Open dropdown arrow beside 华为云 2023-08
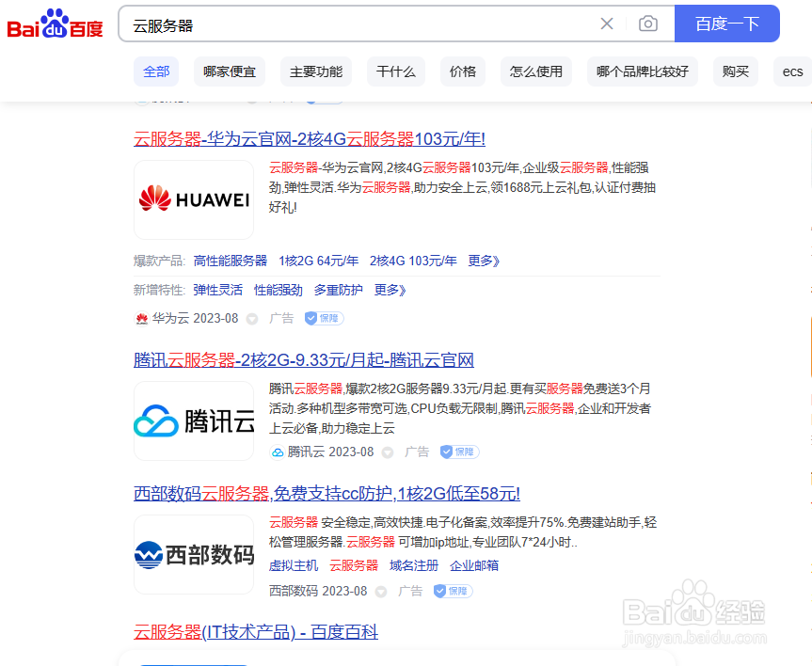 pyautogui.click(x=251, y=319)
